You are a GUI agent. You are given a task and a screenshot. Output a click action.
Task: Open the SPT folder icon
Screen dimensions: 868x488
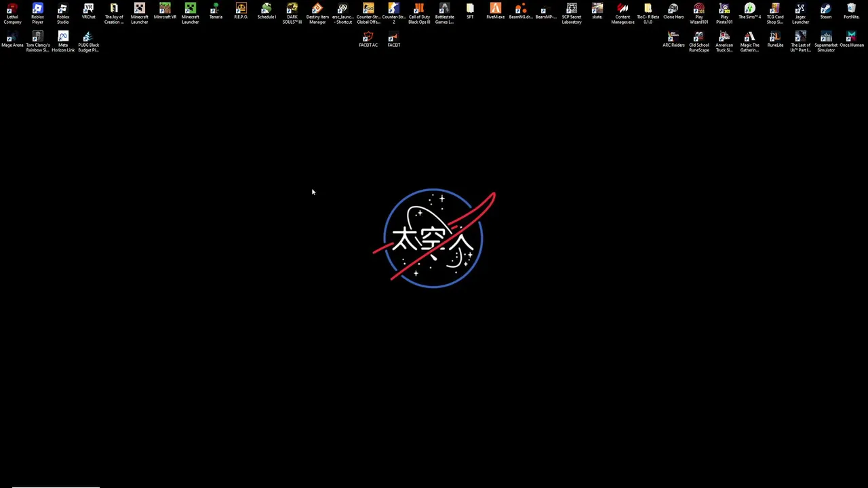[x=470, y=12]
